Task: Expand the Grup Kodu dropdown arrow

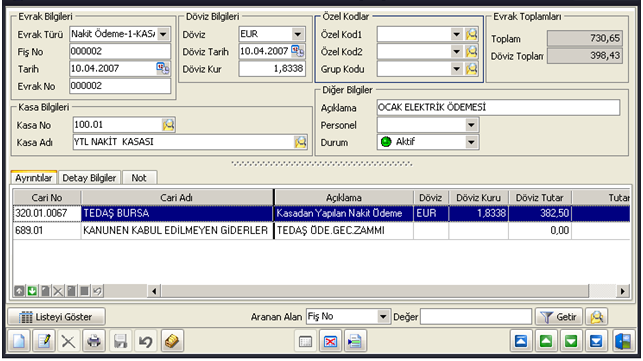Action: point(456,69)
